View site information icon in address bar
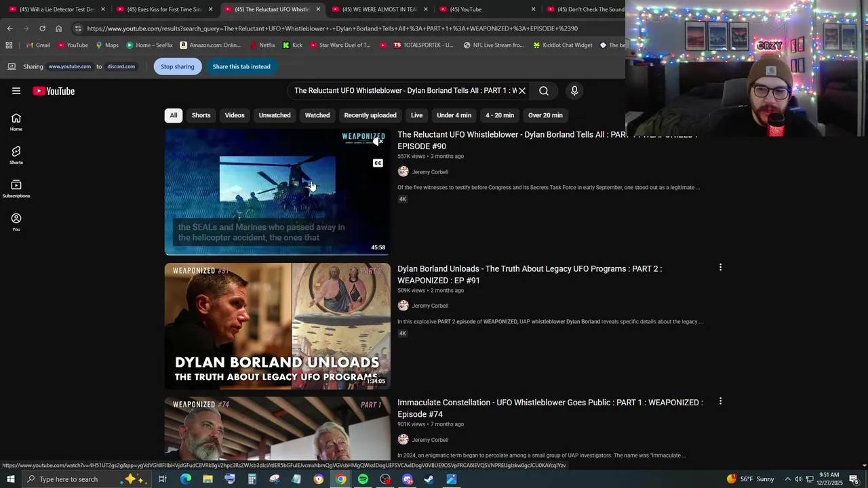 coord(78,28)
